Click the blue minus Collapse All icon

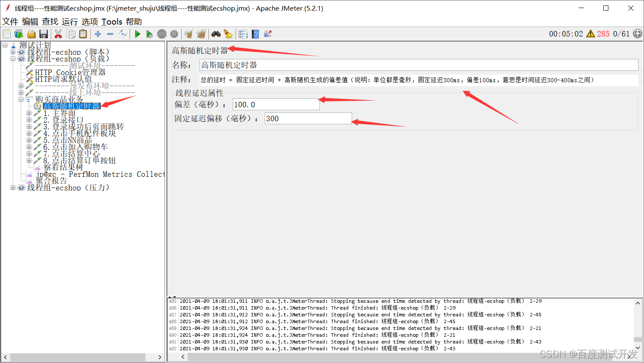(x=110, y=34)
